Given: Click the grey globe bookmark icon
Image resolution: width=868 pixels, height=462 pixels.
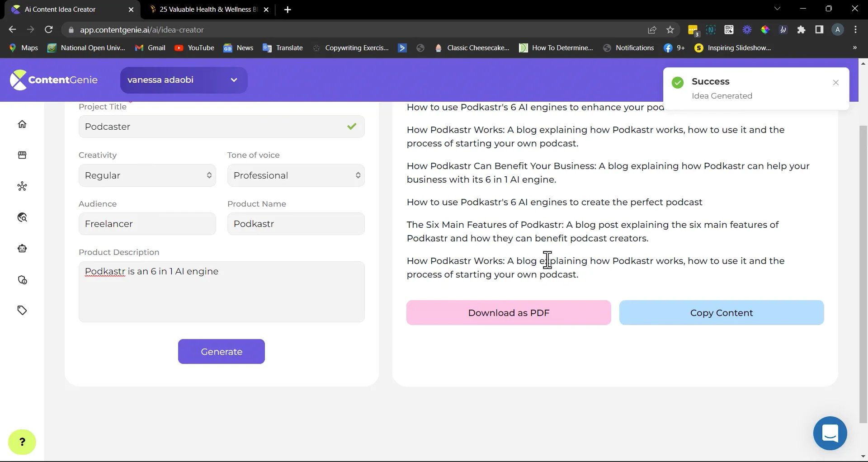Looking at the screenshot, I should coord(420,48).
